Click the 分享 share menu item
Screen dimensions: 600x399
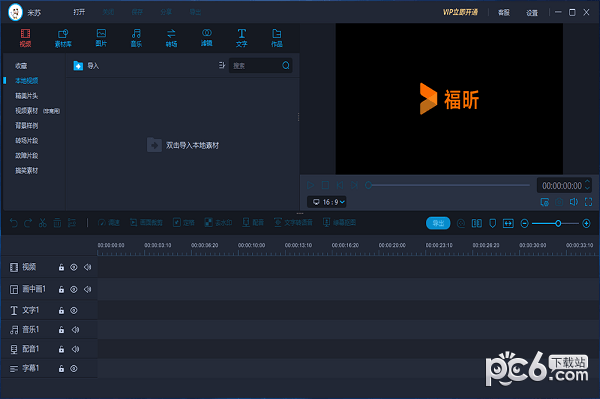click(x=166, y=12)
